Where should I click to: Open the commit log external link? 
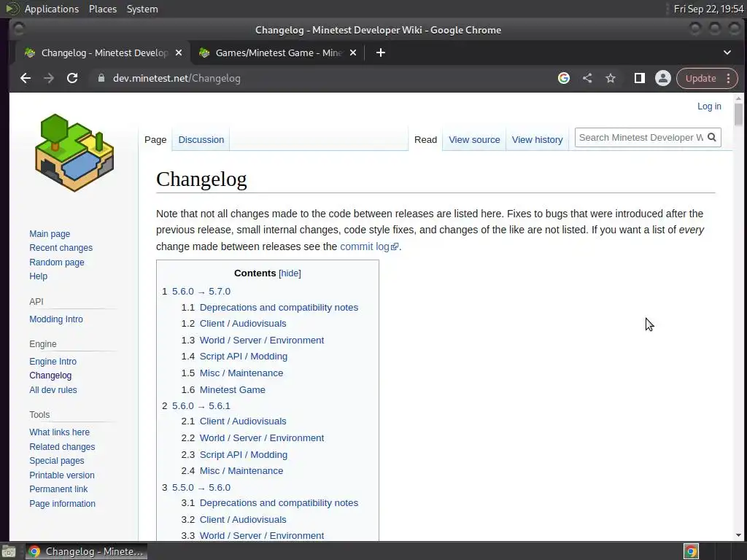point(369,246)
